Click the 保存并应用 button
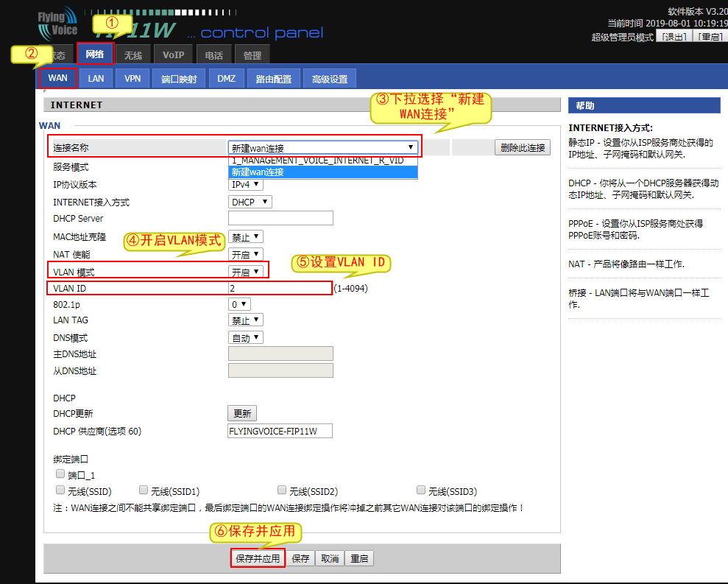Screen dimensions: 728x584 pos(258,557)
